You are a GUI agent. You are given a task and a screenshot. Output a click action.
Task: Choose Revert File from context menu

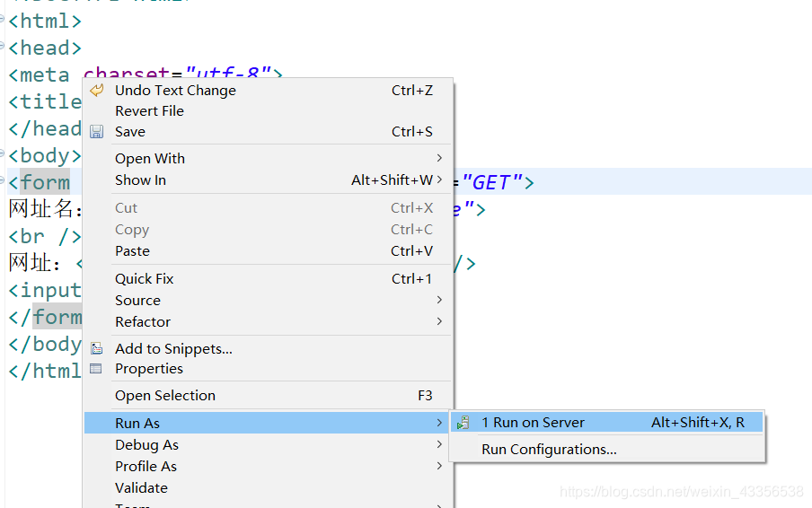(269, 110)
